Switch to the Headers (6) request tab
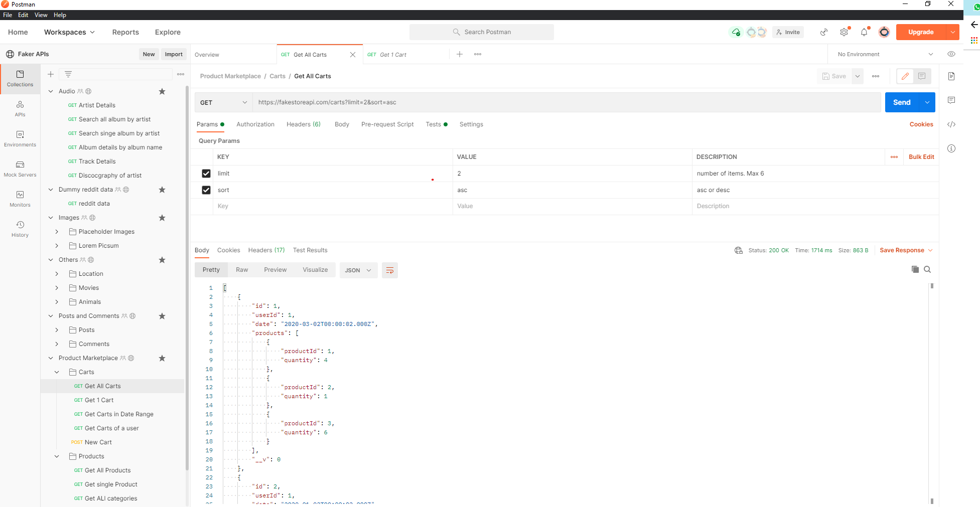Image resolution: width=980 pixels, height=507 pixels. click(x=304, y=124)
